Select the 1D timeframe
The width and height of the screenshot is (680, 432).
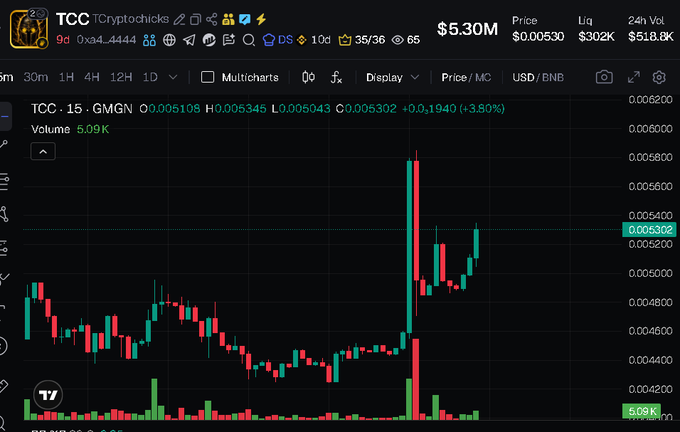(x=150, y=77)
